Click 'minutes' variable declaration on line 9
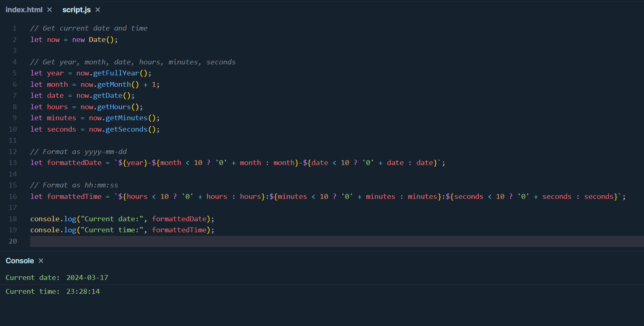 pos(61,118)
